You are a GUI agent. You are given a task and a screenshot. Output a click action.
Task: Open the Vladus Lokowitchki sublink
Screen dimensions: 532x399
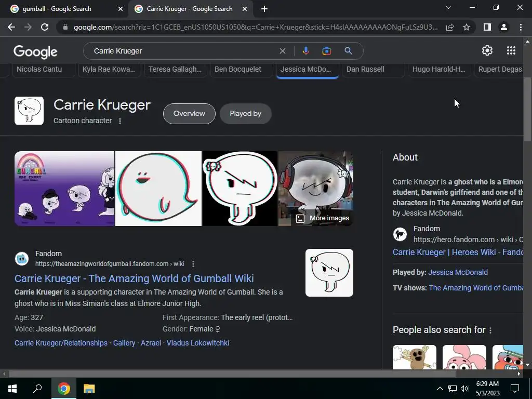point(198,343)
